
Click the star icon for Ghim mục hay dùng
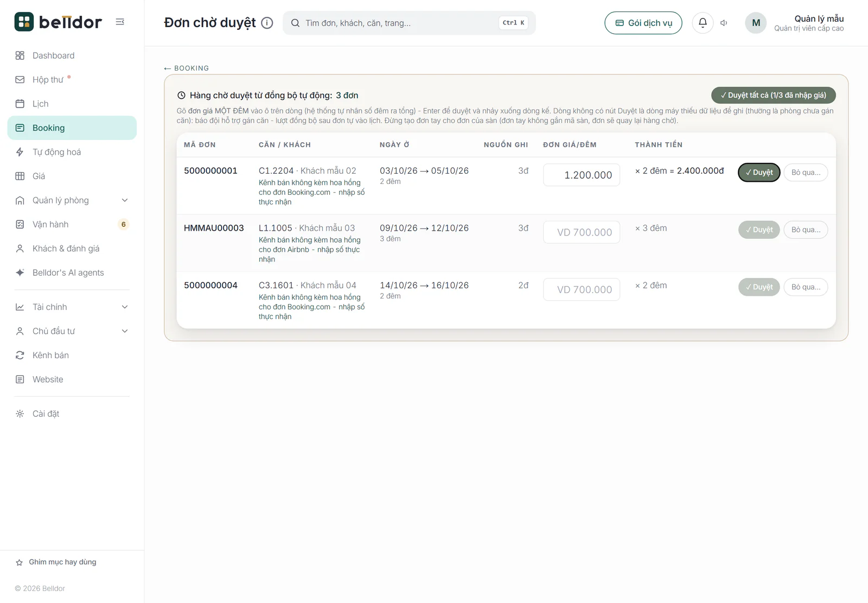tap(20, 562)
